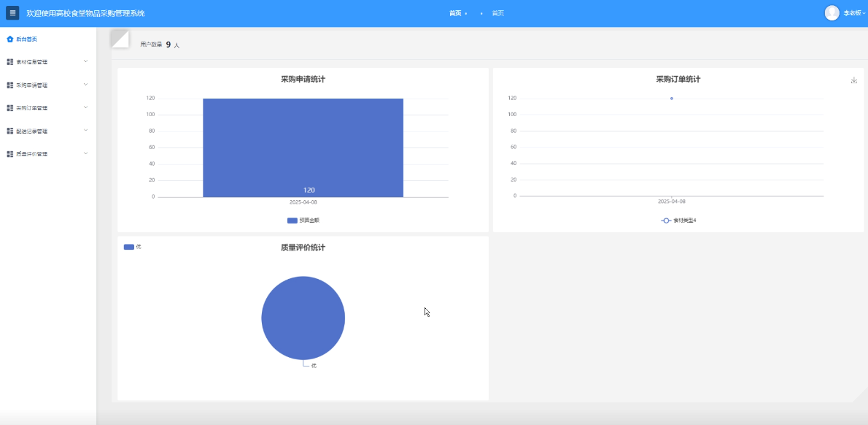The width and height of the screenshot is (868, 425).
Task: Click the blue bar for 2025-04-08
Action: point(303,148)
